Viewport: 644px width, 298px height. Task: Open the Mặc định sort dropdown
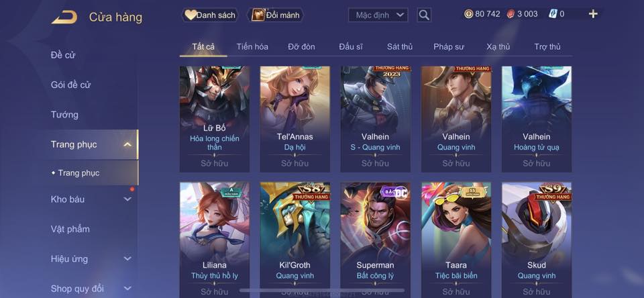coord(378,15)
